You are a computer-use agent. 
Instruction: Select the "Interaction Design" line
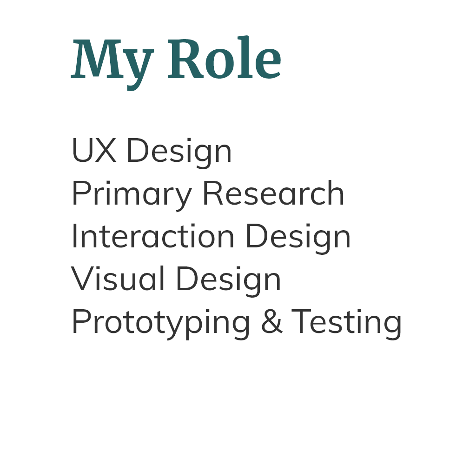tap(212, 237)
